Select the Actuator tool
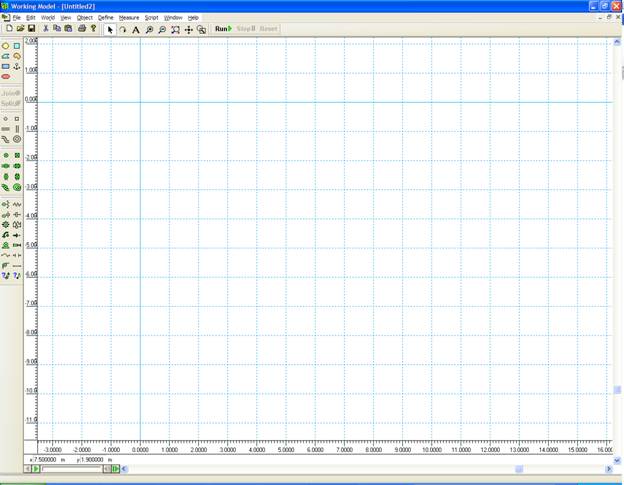 17,245
